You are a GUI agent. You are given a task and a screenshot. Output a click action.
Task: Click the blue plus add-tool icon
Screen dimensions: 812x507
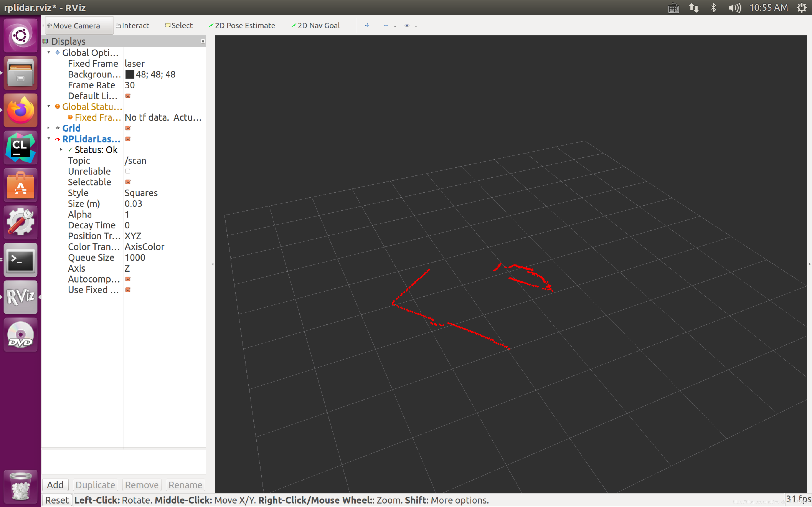coord(367,25)
